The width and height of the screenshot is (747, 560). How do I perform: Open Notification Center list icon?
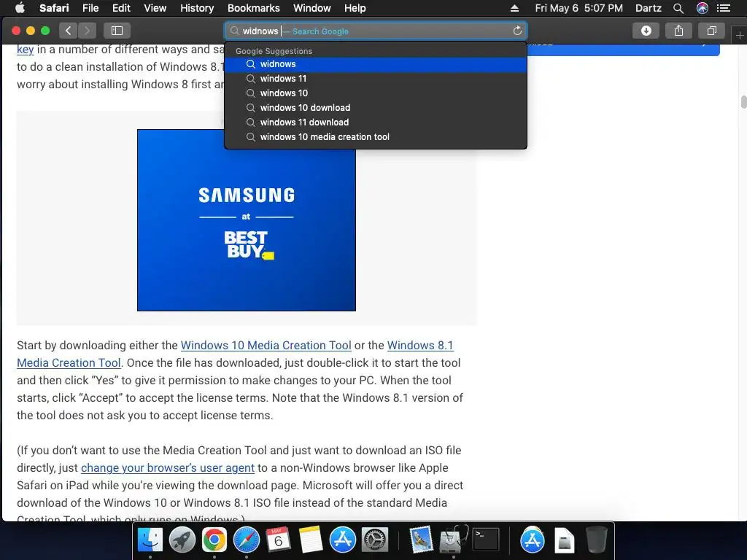[724, 8]
